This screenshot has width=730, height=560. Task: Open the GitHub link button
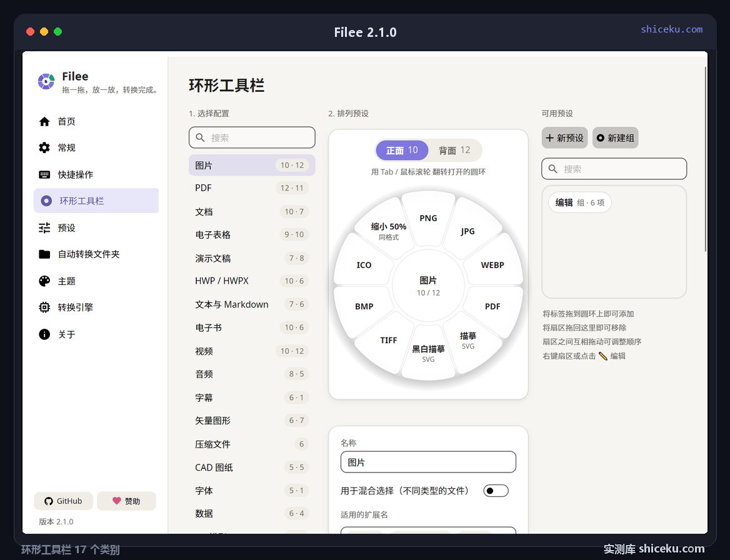point(63,501)
